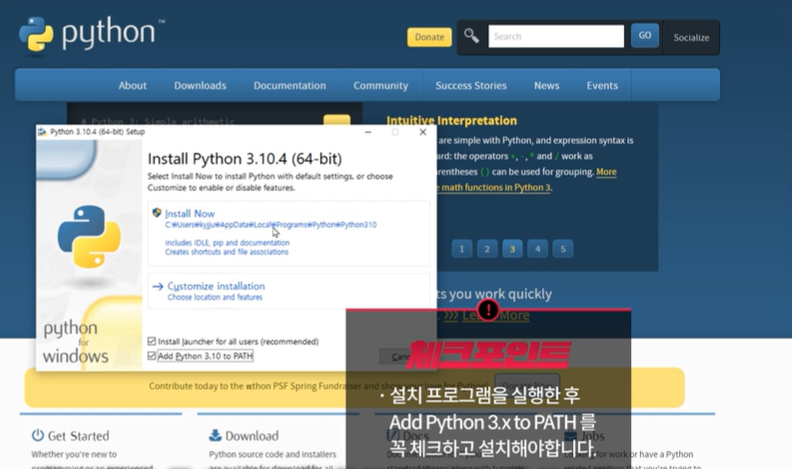Open the Documentation menu
Screen dimensions: 792x469
[289, 85]
